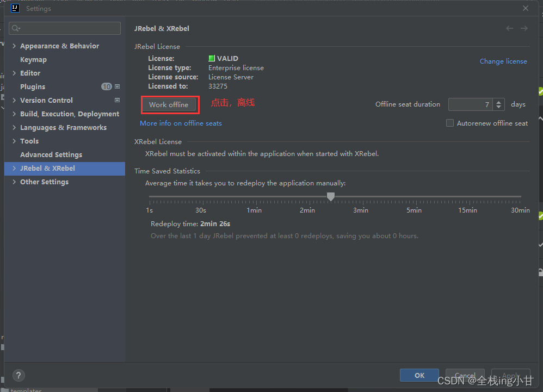Expand Appearance & Behavior section
This screenshot has height=392, width=543.
pos(14,46)
